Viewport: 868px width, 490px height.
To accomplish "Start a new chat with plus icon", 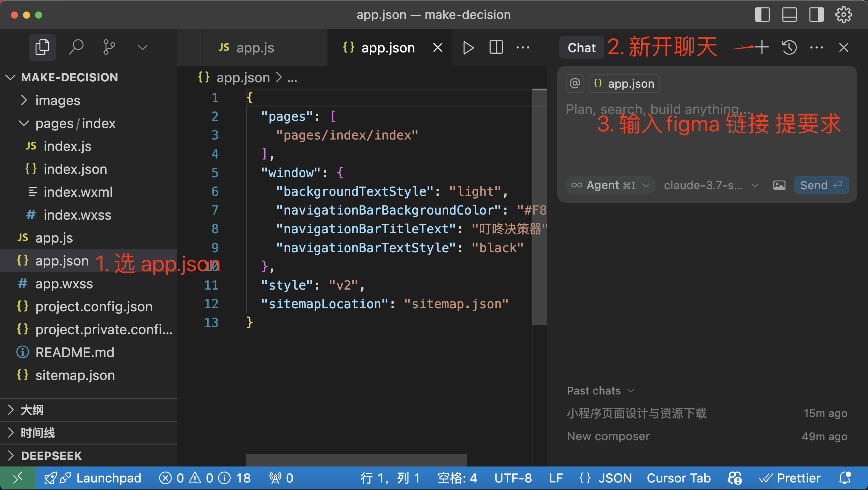I will pyautogui.click(x=762, y=47).
